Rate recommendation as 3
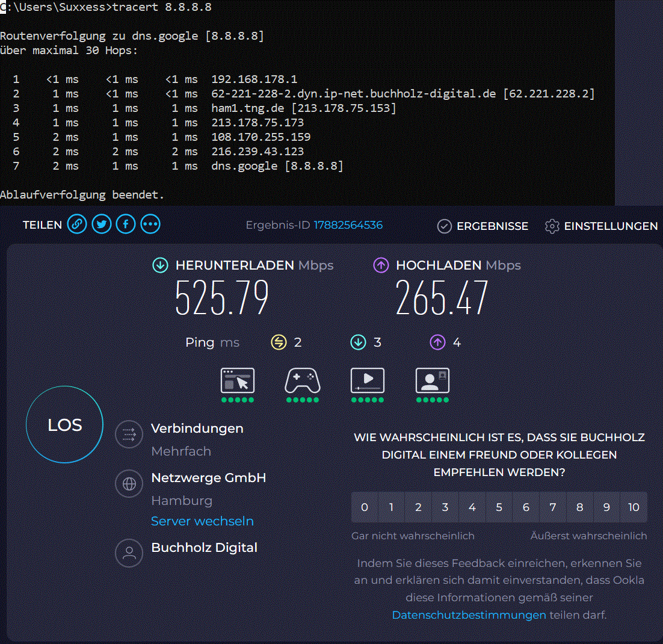The image size is (663, 644). 445,507
